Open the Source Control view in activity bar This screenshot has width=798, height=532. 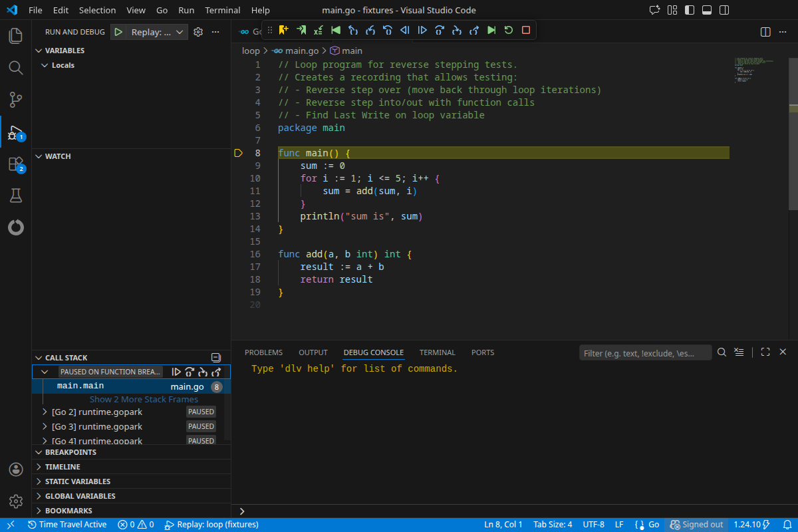(16, 100)
